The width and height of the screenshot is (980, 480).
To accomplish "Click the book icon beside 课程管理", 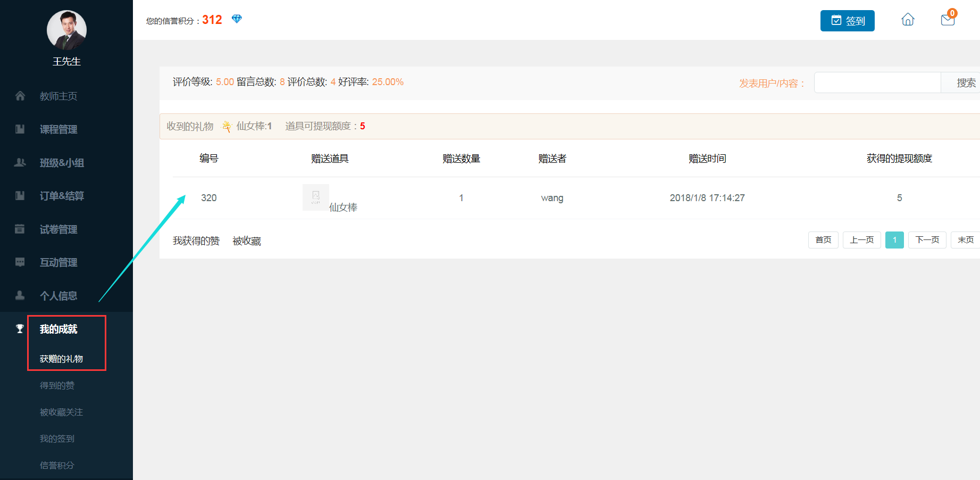I will coord(20,129).
